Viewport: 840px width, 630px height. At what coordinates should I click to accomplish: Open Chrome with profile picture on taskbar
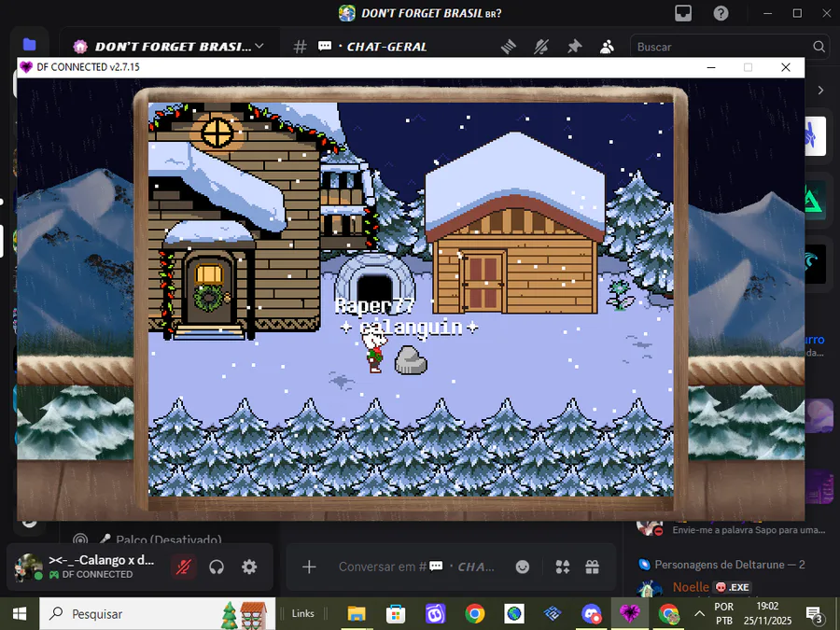pyautogui.click(x=668, y=613)
